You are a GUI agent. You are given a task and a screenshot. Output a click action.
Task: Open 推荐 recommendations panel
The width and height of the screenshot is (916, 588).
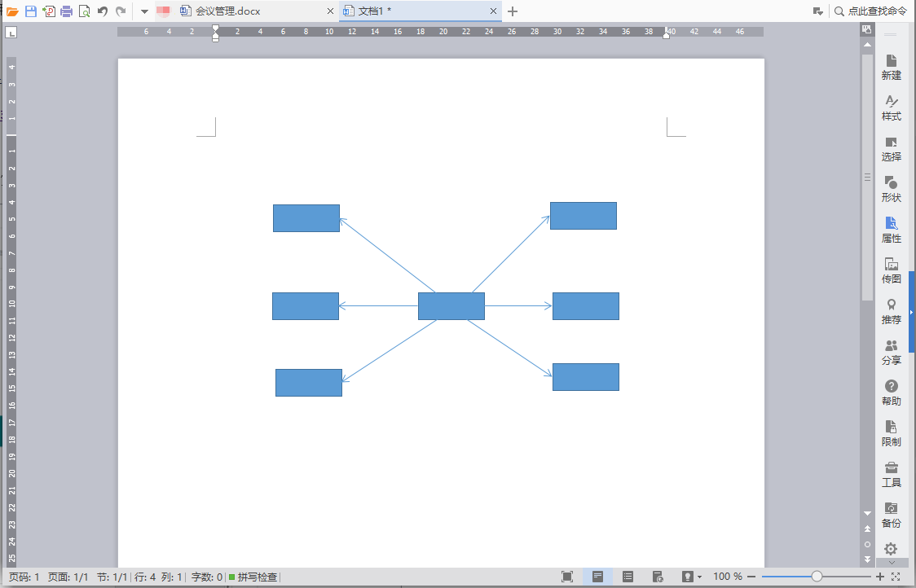891,312
